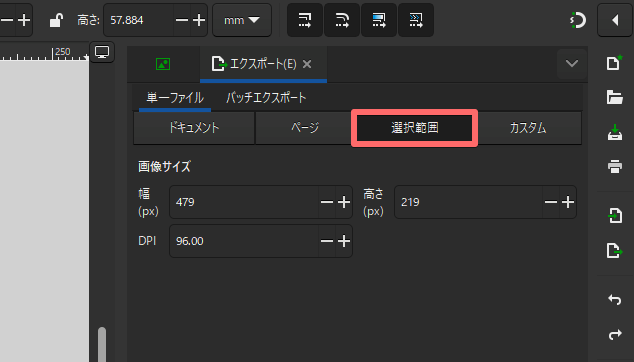The width and height of the screenshot is (634, 362).
Task: Toggle move gradients with object icon
Action: click(x=379, y=20)
